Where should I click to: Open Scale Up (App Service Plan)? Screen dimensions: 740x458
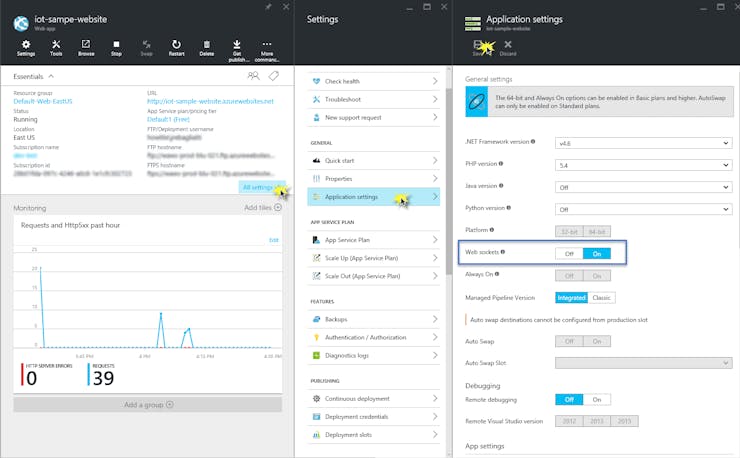click(373, 258)
